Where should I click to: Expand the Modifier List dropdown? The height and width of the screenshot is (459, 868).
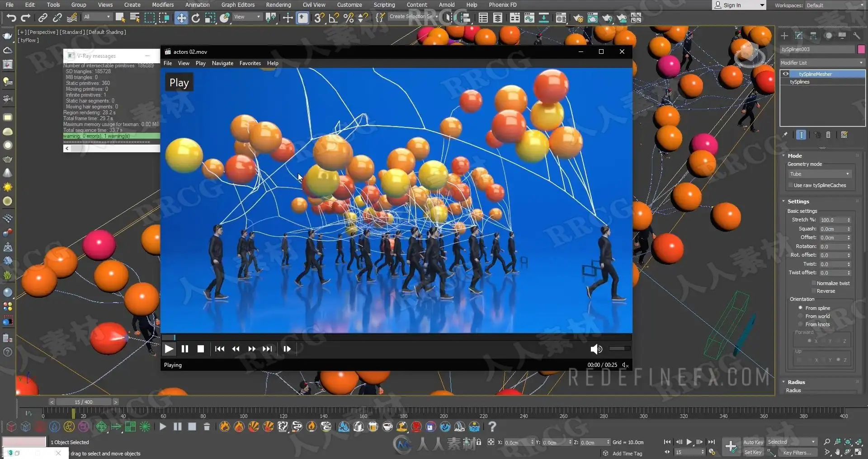822,63
